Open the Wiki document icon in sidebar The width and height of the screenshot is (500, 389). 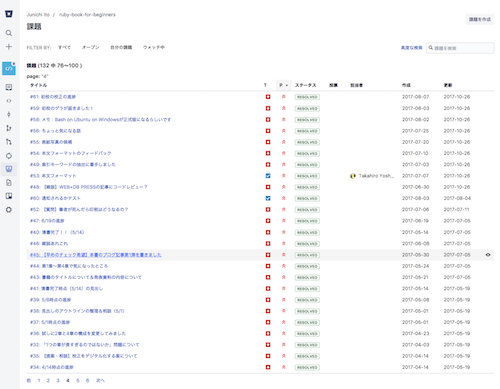9,183
